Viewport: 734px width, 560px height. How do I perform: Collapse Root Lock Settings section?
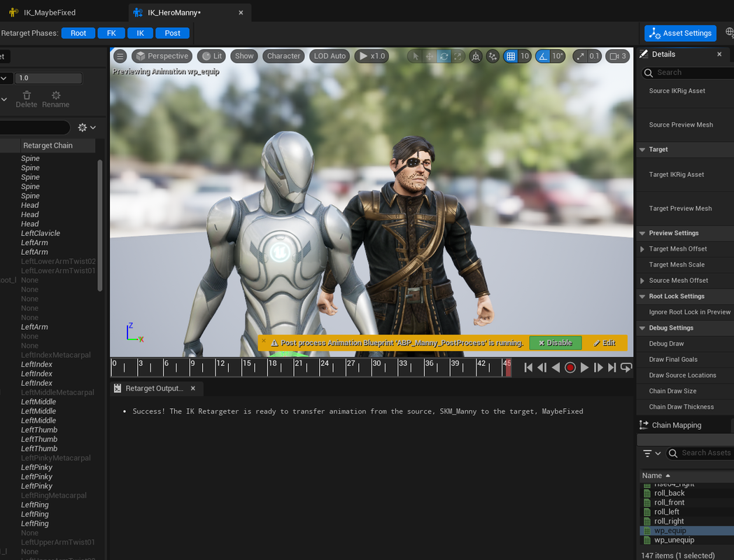642,296
